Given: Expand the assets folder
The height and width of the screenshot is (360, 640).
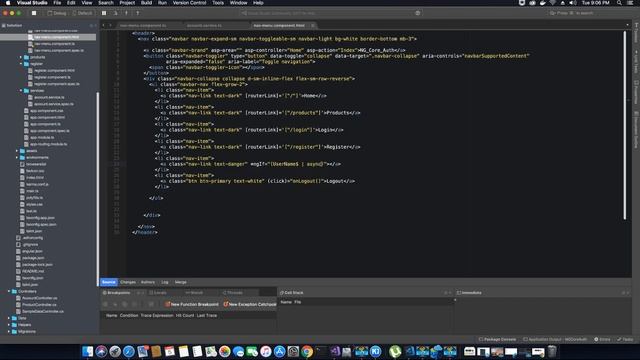Looking at the screenshot, I should [17, 151].
